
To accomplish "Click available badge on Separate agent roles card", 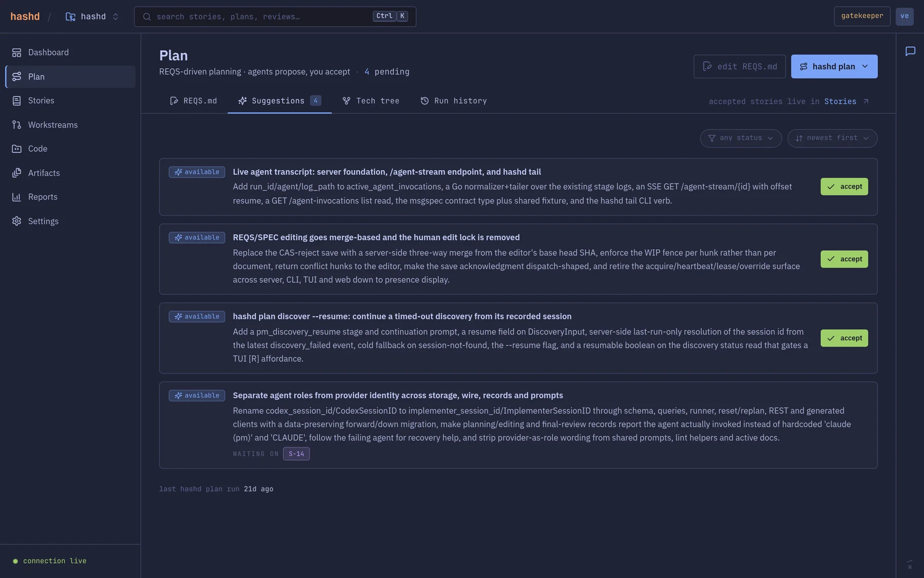I will (x=197, y=396).
